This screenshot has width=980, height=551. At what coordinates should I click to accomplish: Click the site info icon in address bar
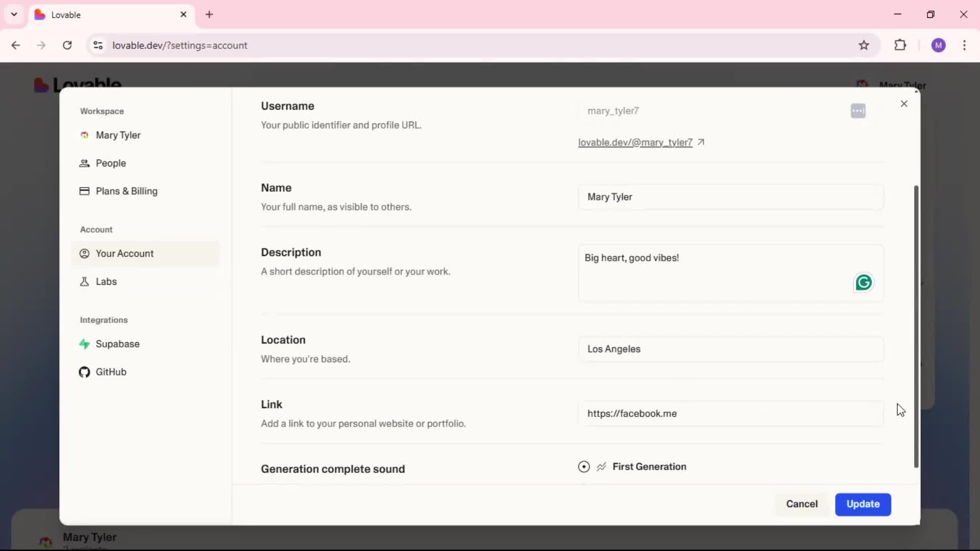pos(98,45)
